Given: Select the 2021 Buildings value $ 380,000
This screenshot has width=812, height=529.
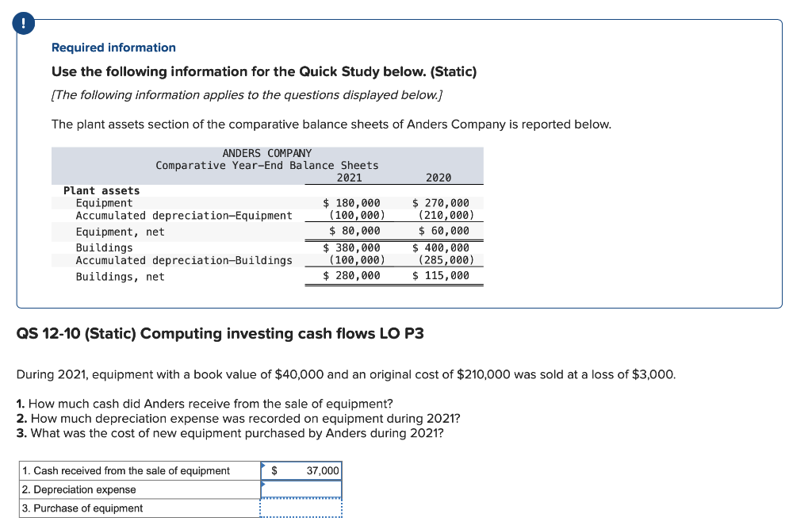Looking at the screenshot, I should click(351, 247).
